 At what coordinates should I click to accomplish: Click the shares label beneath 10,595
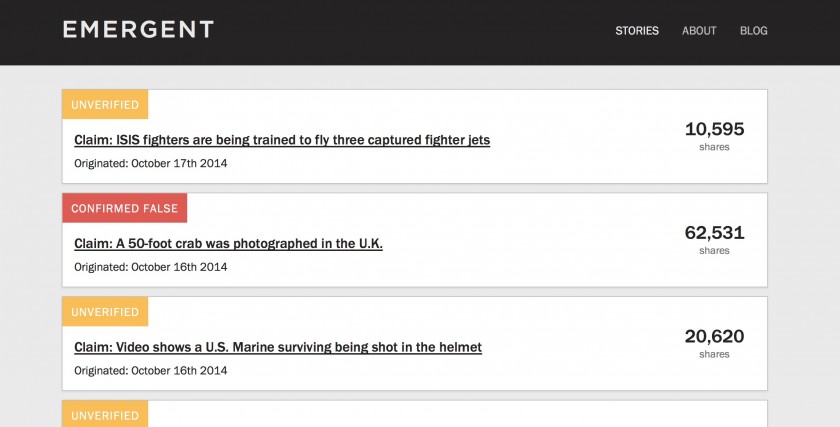coord(714,147)
